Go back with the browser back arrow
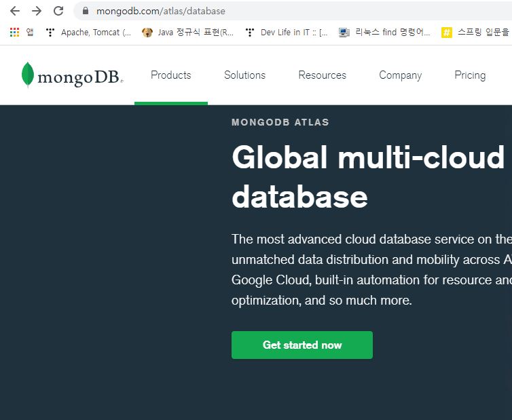Image resolution: width=512 pixels, height=420 pixels. tap(15, 11)
